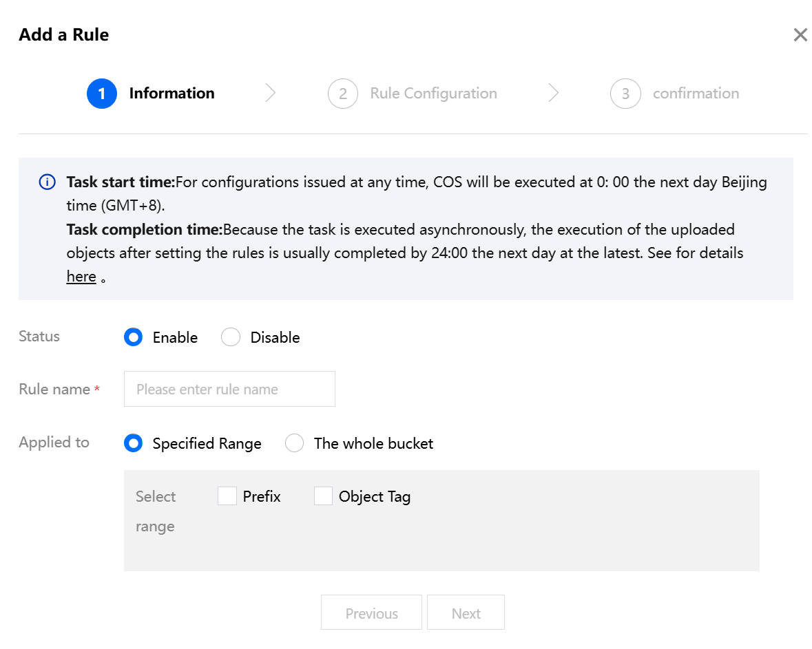The height and width of the screenshot is (649, 812).
Task: Set Status to Disable
Action: (x=231, y=337)
